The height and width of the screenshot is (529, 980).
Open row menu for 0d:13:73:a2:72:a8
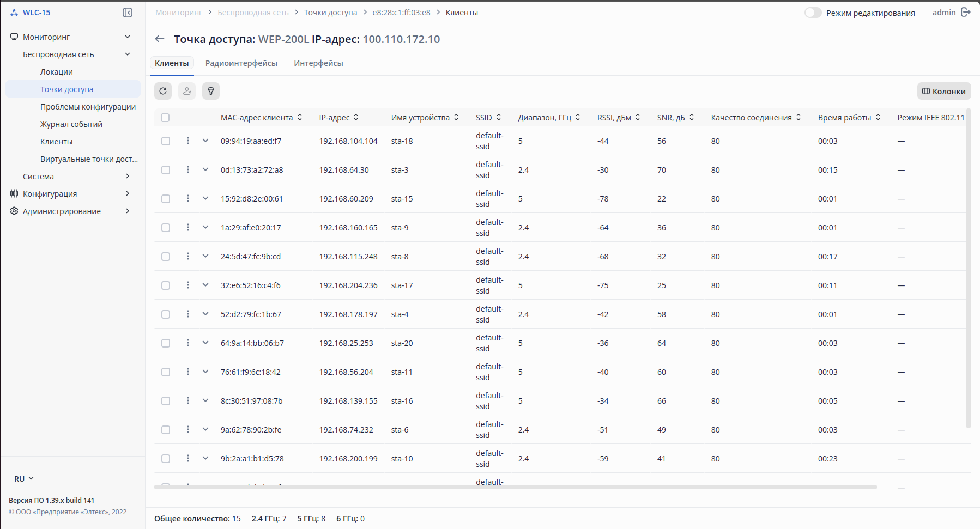click(188, 169)
